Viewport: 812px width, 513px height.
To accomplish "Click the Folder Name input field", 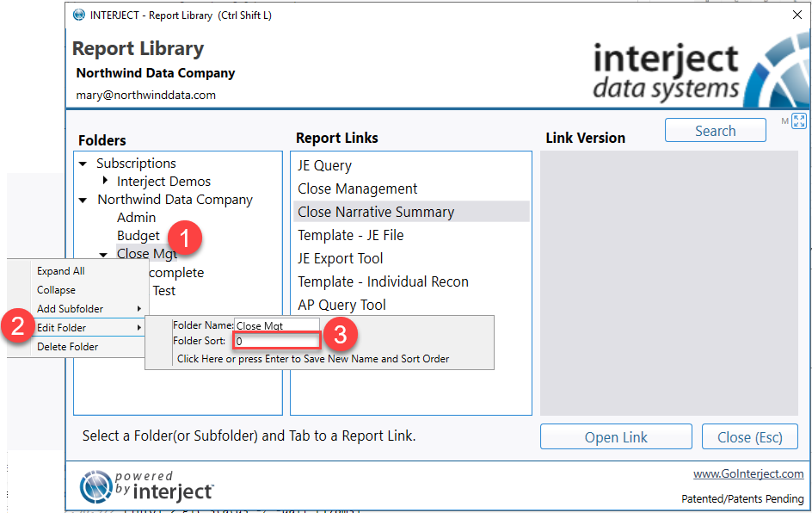I will point(276,325).
